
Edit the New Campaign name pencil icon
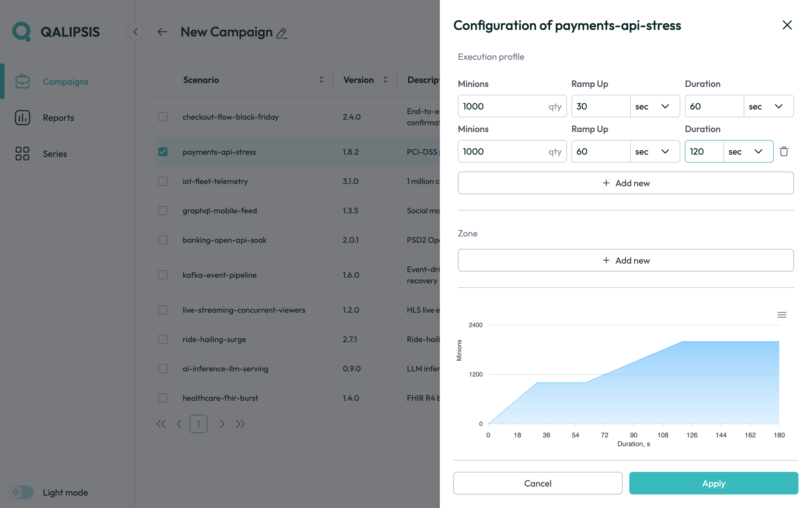coord(282,33)
